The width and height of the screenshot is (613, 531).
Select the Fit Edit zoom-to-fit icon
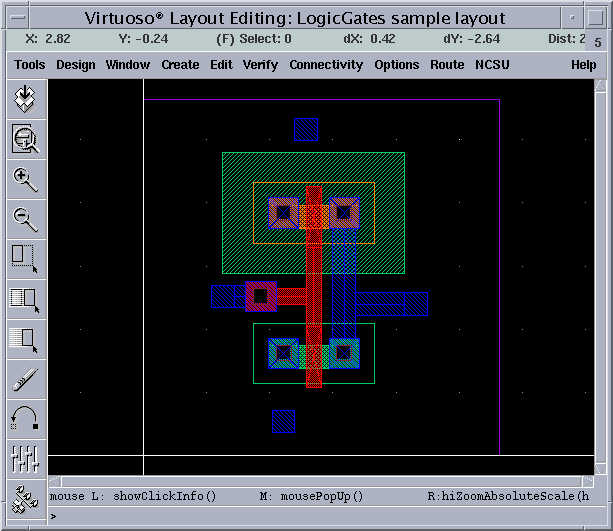(24, 139)
